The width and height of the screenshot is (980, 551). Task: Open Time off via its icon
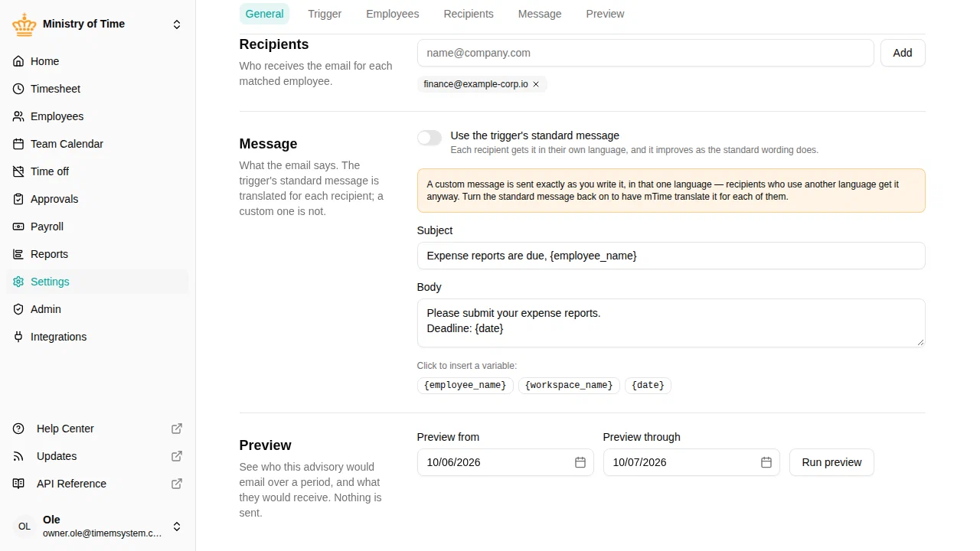[18, 171]
